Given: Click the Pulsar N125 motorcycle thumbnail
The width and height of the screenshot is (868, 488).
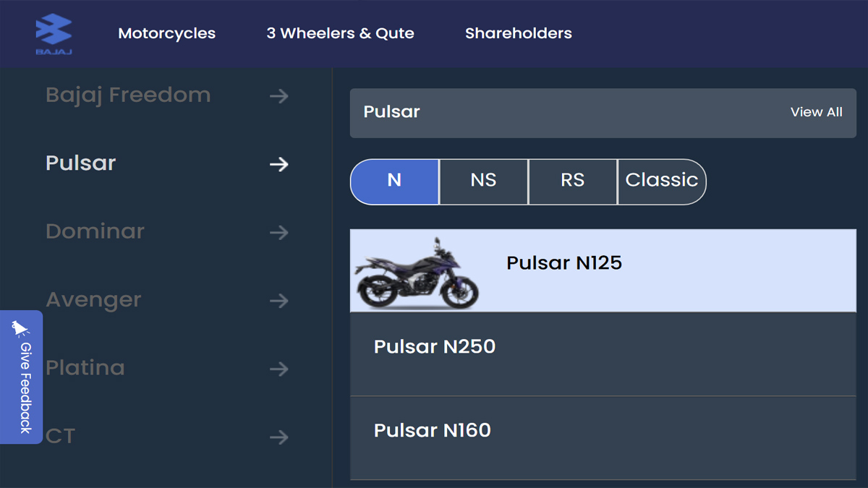Looking at the screenshot, I should coord(417,272).
